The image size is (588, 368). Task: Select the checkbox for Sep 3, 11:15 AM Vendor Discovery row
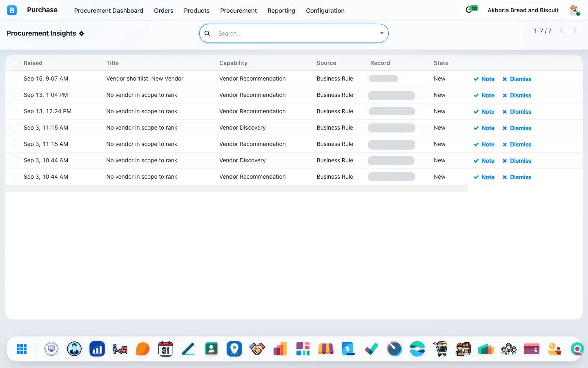click(15, 127)
